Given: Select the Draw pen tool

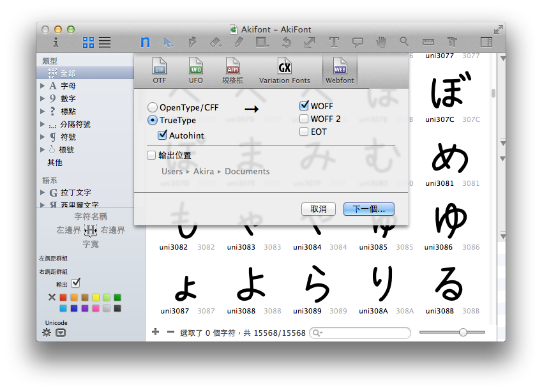Looking at the screenshot, I should click(x=192, y=43).
